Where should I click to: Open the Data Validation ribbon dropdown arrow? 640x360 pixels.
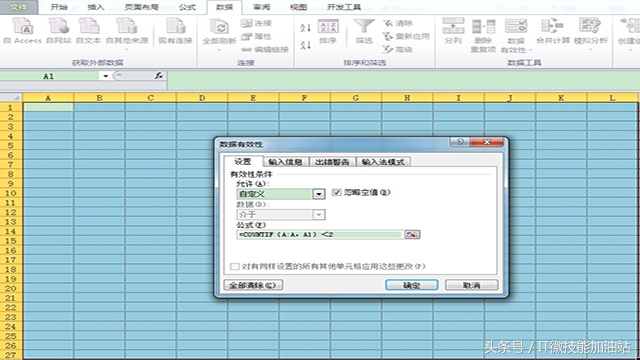531,50
